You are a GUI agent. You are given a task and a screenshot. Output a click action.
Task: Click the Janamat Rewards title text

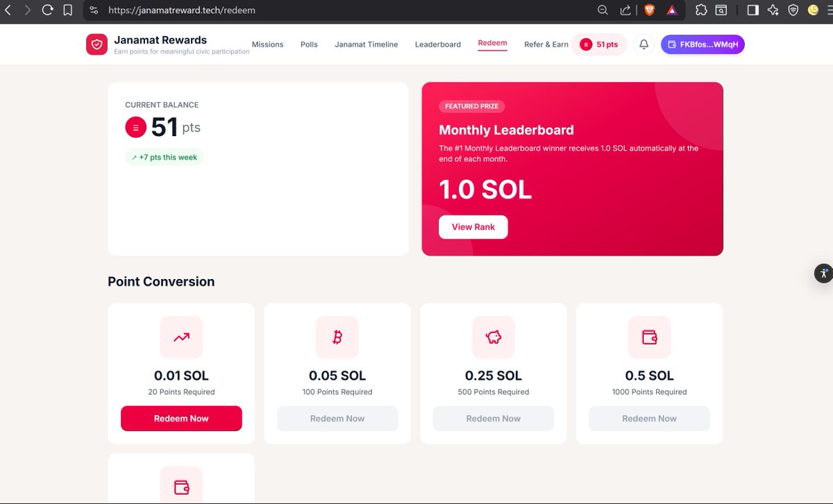point(160,40)
